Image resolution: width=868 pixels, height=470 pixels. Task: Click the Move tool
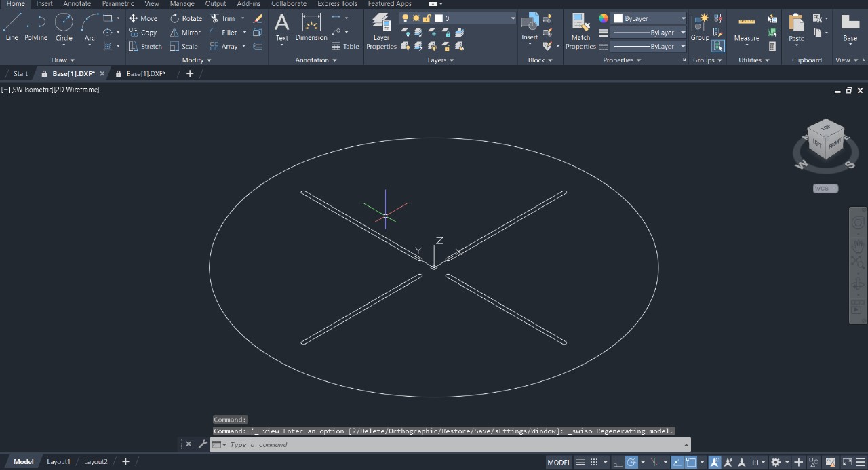(x=143, y=18)
